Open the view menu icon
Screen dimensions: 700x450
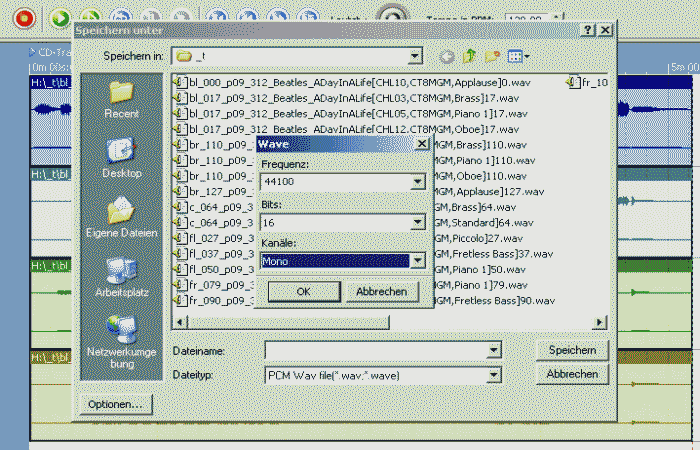coord(519,57)
